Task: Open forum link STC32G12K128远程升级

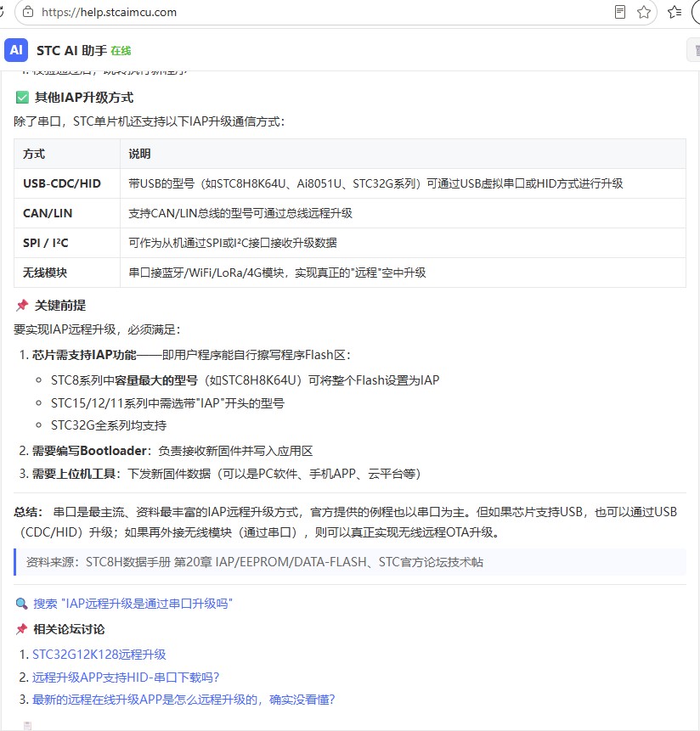Action: (99, 655)
